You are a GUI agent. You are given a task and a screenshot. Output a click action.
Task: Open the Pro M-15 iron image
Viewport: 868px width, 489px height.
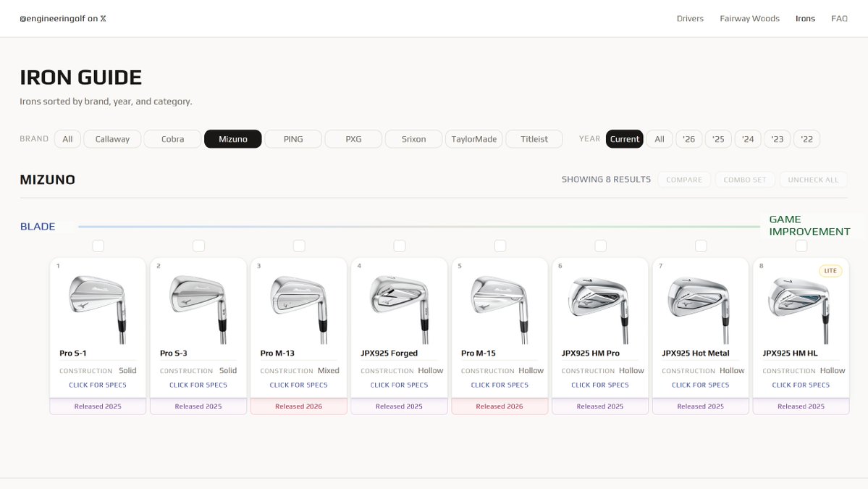pos(500,309)
